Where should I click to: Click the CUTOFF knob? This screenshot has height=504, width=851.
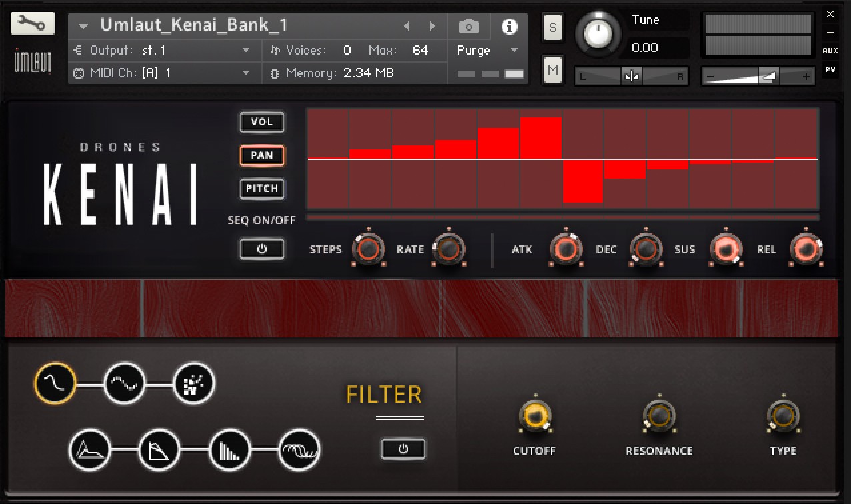[534, 416]
